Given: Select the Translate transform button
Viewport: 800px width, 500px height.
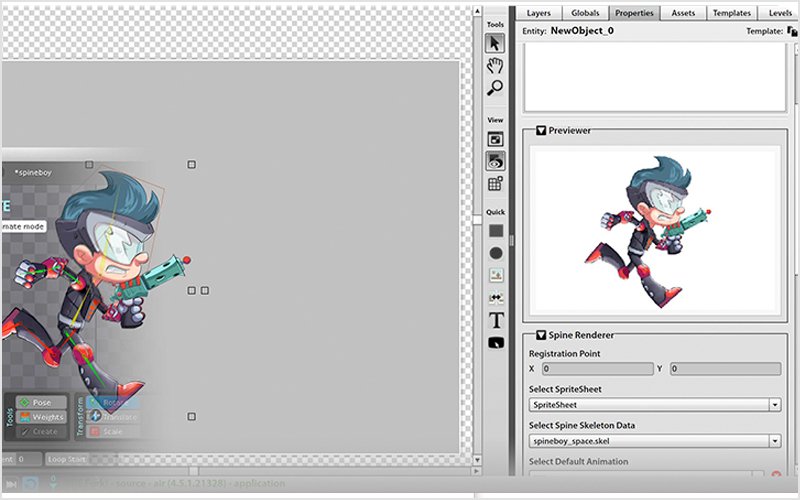Looking at the screenshot, I should 113,417.
